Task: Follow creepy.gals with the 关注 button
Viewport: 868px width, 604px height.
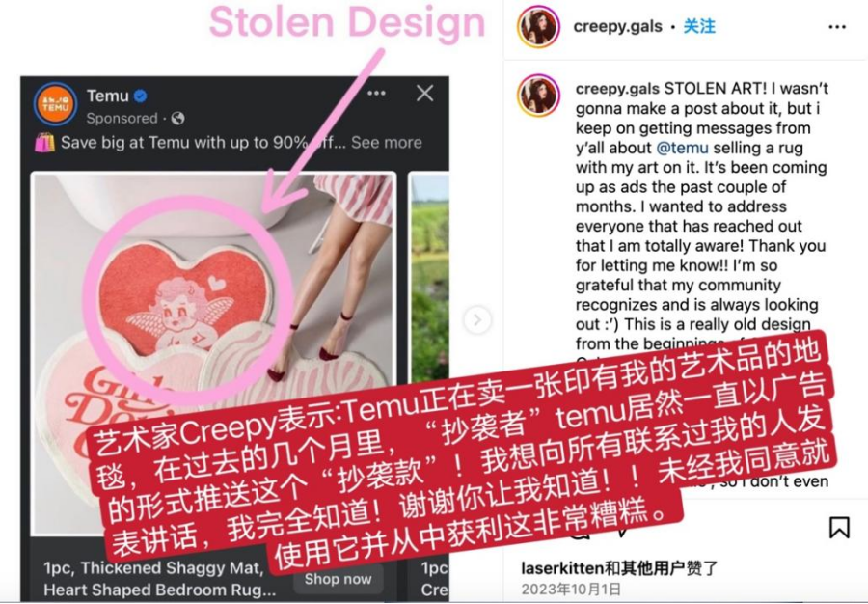Action: 699,26
